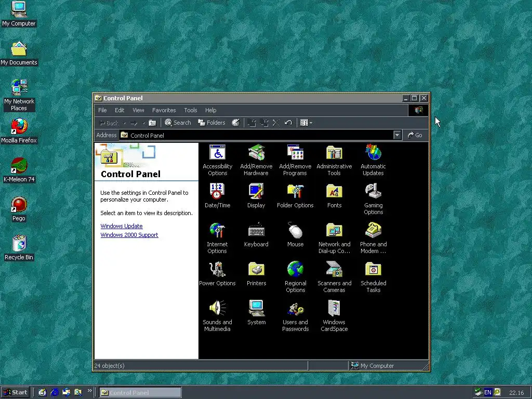The height and width of the screenshot is (399, 532).
Task: Open Network and Dial-up Connections
Action: pos(334,238)
